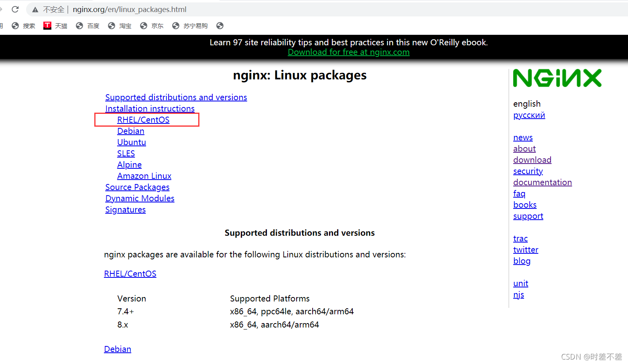Open the faq page in sidebar
The height and width of the screenshot is (364, 628).
(x=519, y=194)
